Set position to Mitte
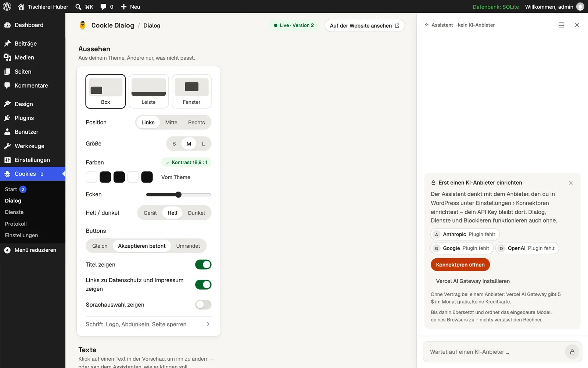The height and width of the screenshot is (368, 588). (171, 123)
